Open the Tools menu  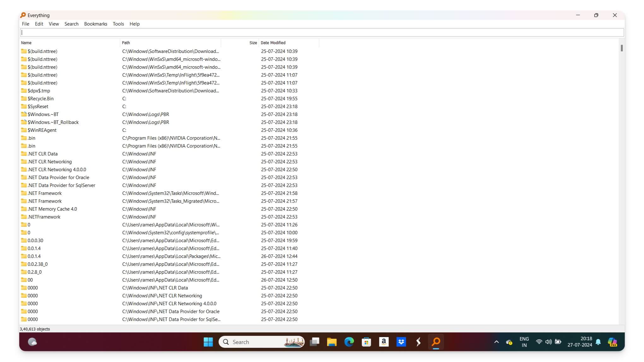pos(118,24)
